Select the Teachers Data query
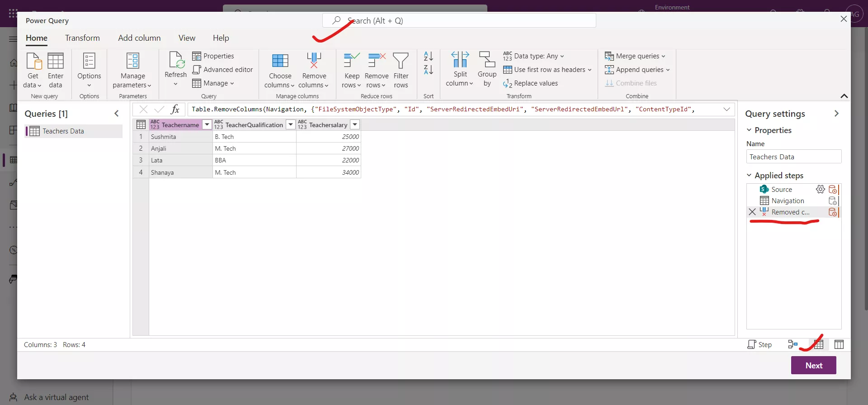The width and height of the screenshot is (868, 405). tap(74, 131)
